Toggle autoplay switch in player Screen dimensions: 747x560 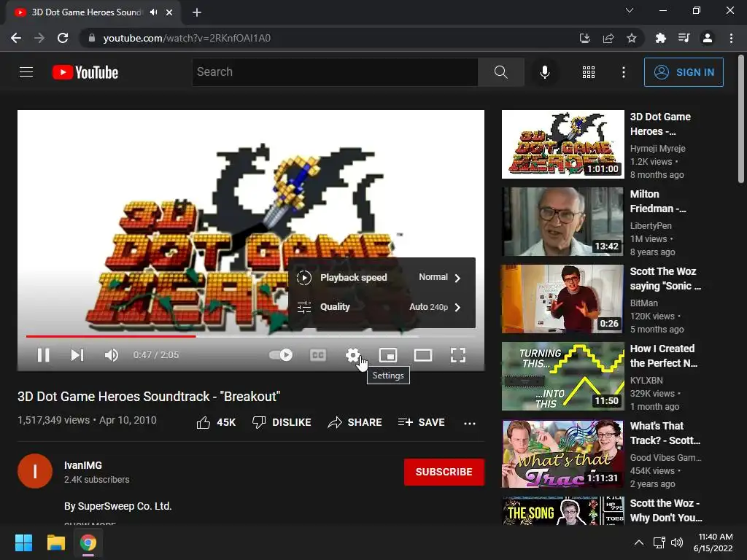point(281,355)
